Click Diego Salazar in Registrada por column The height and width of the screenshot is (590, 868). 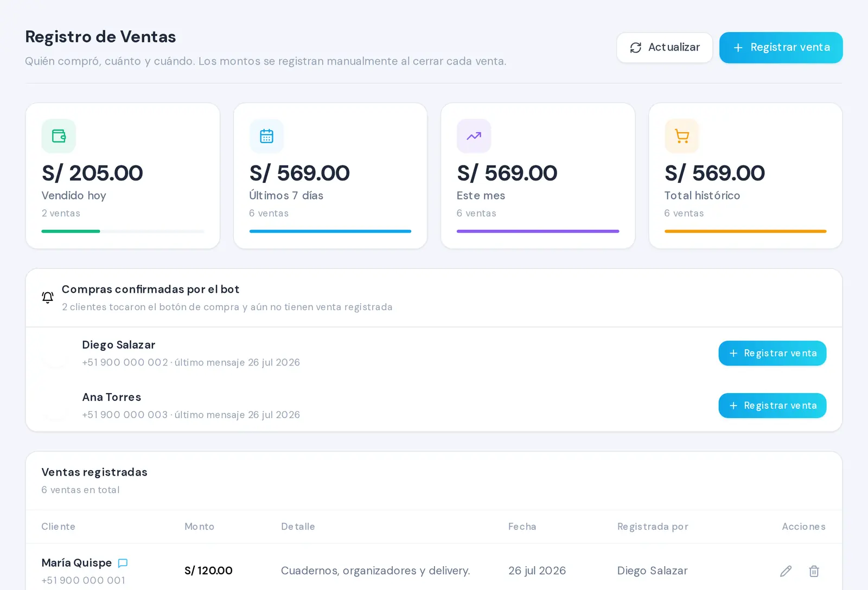(652, 570)
